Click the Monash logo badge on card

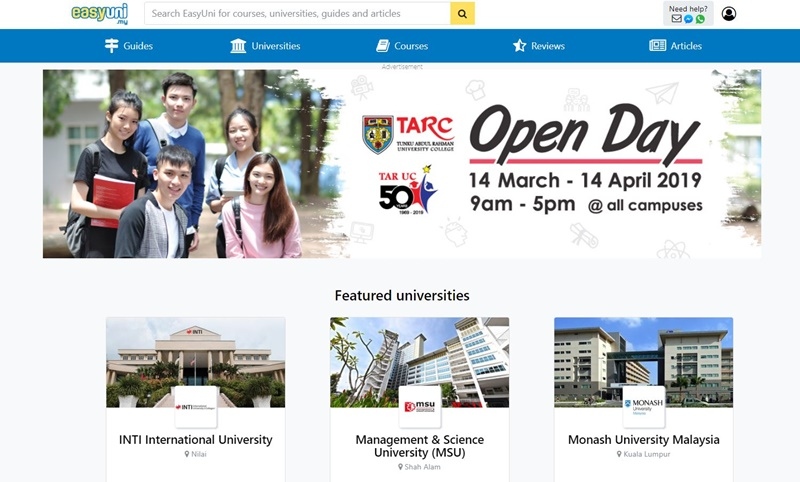tap(644, 407)
